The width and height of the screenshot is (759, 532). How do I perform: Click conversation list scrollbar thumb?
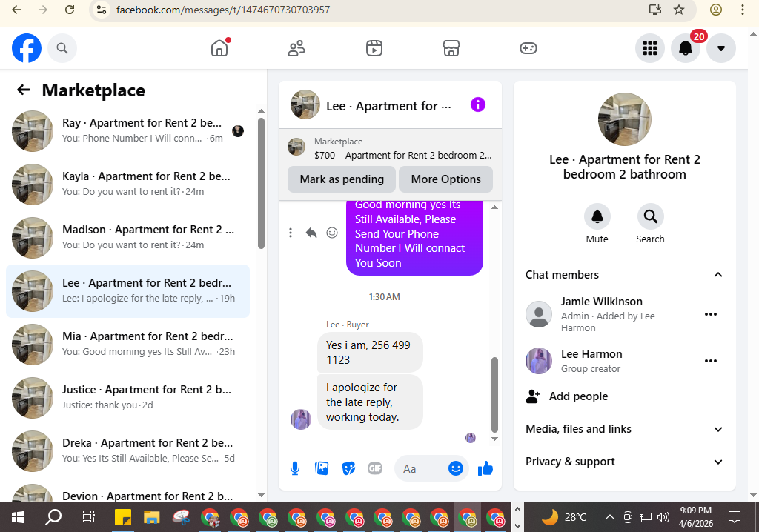(x=262, y=183)
